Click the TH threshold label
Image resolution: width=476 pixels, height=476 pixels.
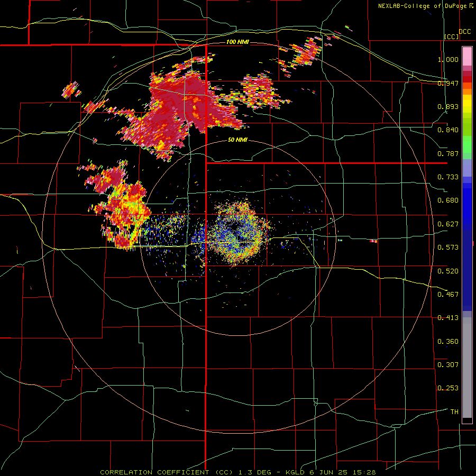coord(454,412)
